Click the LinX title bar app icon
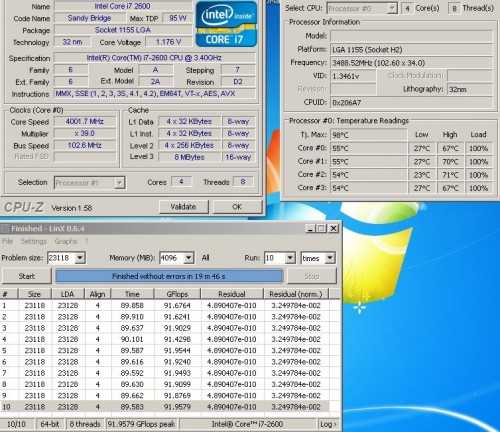This screenshot has height=432, width=500. point(5,229)
